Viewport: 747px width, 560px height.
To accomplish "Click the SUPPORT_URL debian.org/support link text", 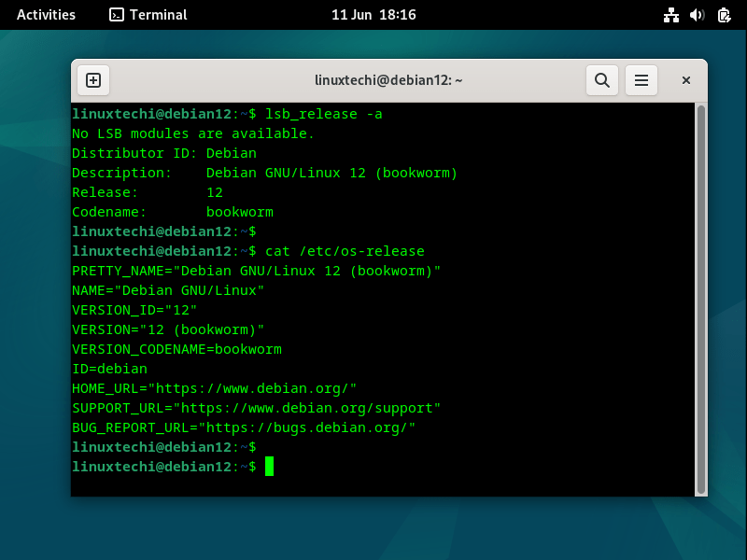I will 307,408.
